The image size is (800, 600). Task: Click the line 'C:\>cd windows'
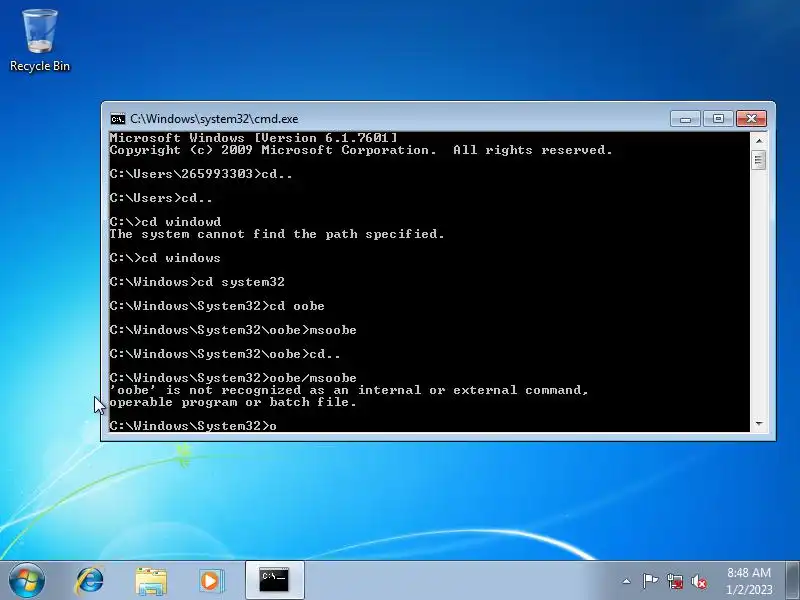(x=165, y=258)
